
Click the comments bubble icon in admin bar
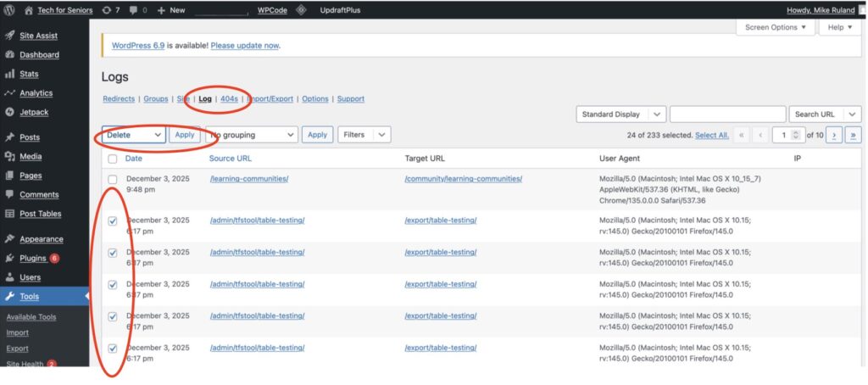click(x=134, y=10)
